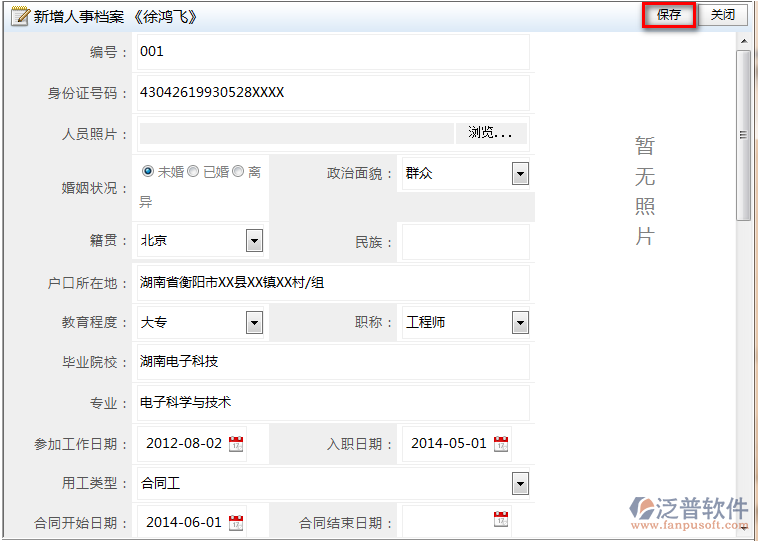The height and width of the screenshot is (541, 759).
Task: Open calendar for 参加工作日期 field
Action: coord(236,444)
